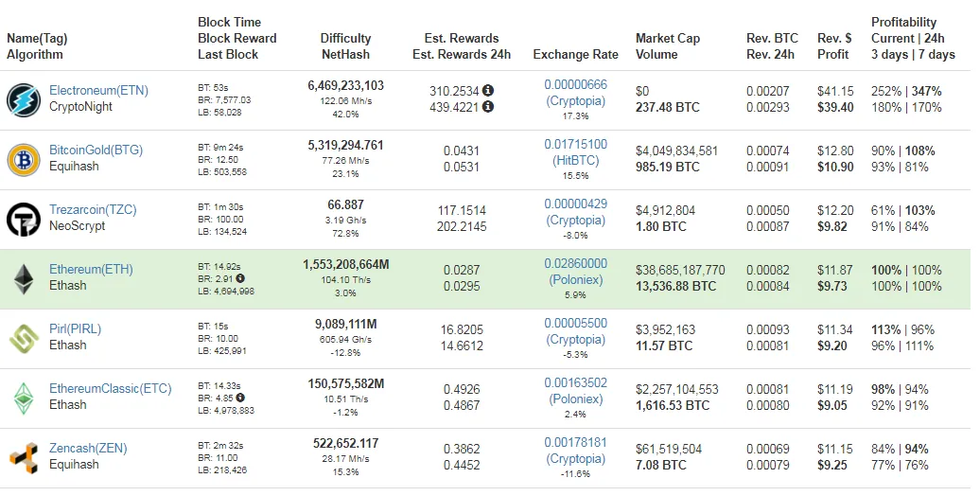Click the Profitability column header
Image resolution: width=980 pixels, height=496 pixels.
point(913,38)
